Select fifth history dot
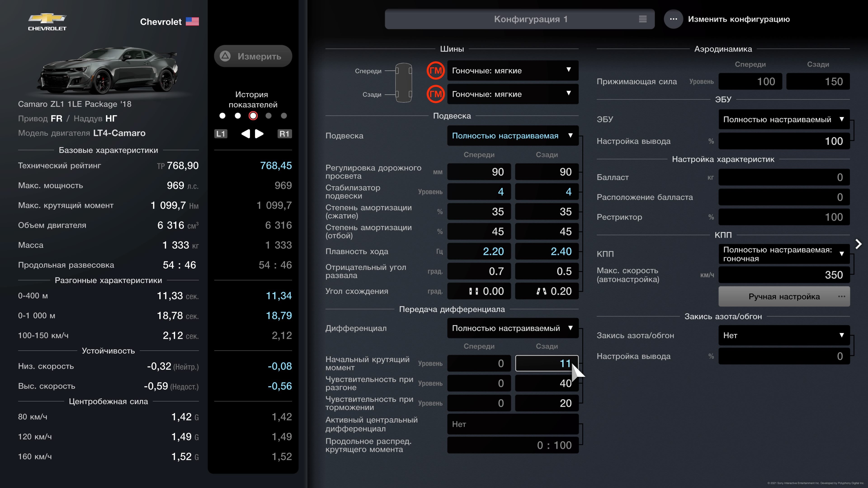 284,116
